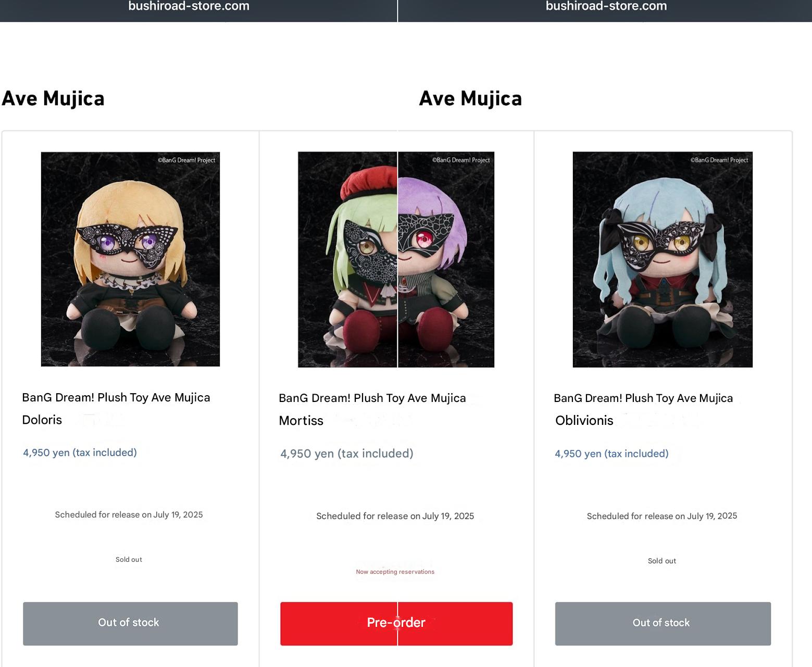Image resolution: width=812 pixels, height=667 pixels.
Task: Click the Doloris 4,950 yen price
Action: click(x=80, y=452)
